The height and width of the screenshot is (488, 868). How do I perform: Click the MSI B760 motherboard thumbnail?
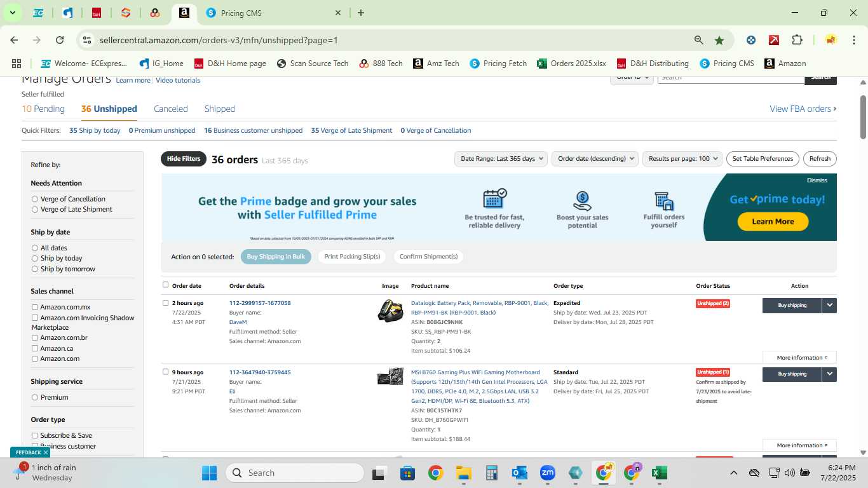coord(390,376)
